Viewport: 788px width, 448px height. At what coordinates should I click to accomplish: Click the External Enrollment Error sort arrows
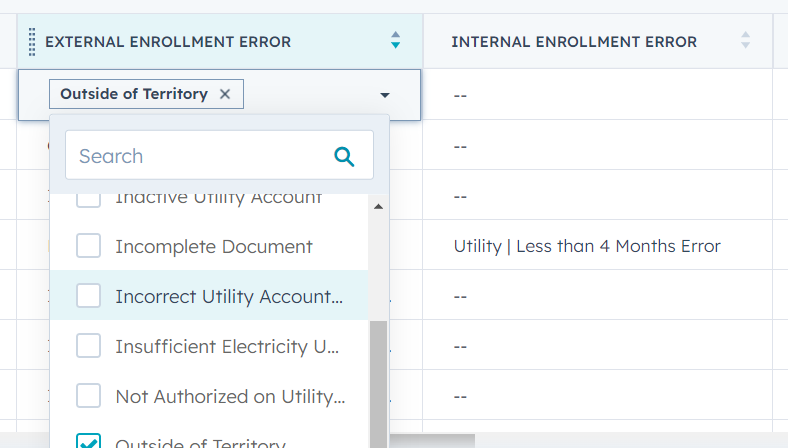point(395,41)
